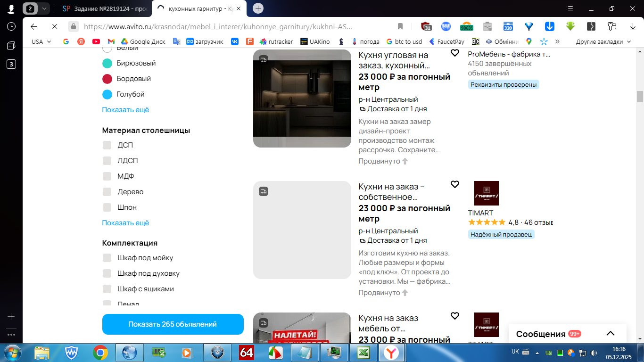Show more colors with 'Показать ещё' under Голубой
Viewport: 644px width, 362px height.
(125, 110)
